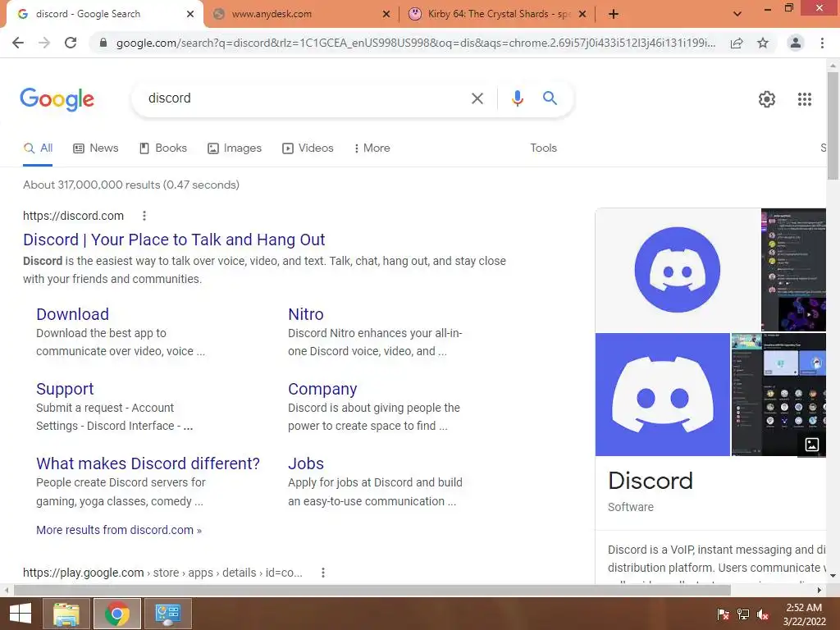Viewport: 840px width, 630px height.
Task: Click the scroll-right arrow at bottom
Action: point(819,590)
